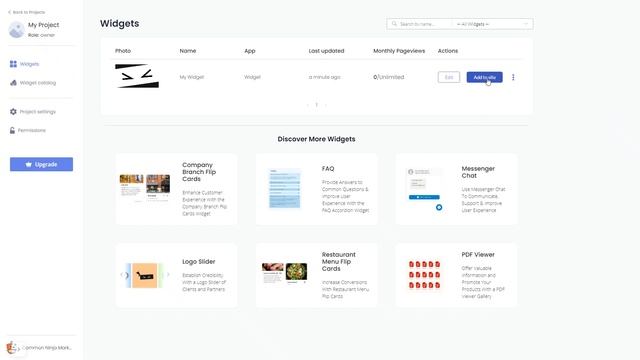Viewport: 640px width, 360px height.
Task: Click the Photo column header
Action: (123, 51)
